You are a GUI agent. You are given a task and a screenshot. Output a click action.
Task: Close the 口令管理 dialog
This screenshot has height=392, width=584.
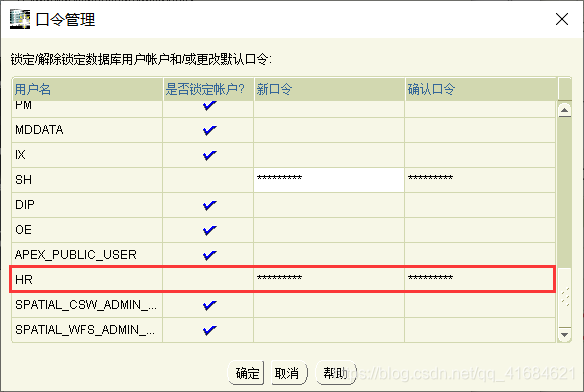point(562,19)
